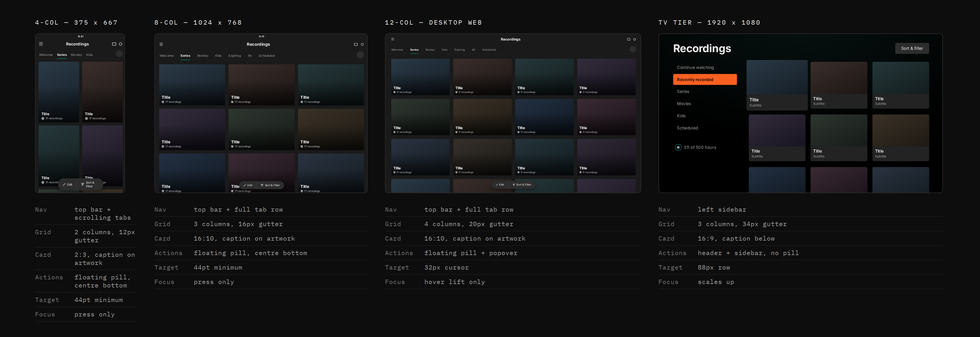The width and height of the screenshot is (980, 337).
Task: Switch to the Scheduled tab in the 8-col frame
Action: [x=267, y=56]
